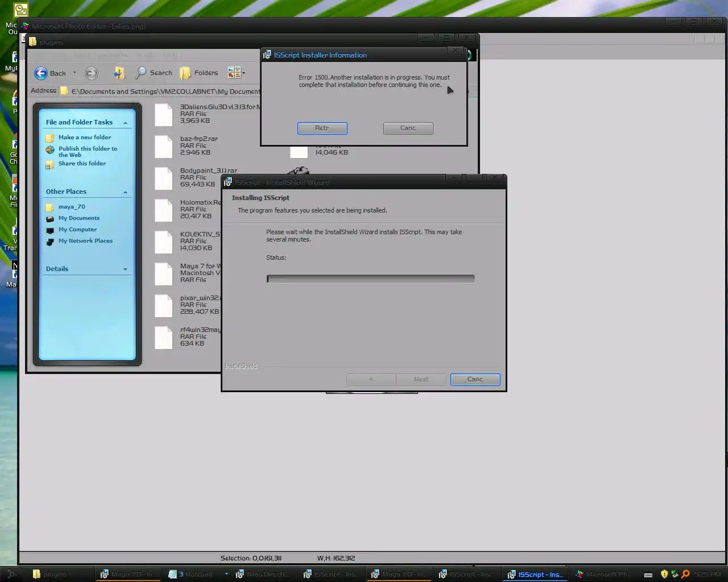Screen dimensions: 728x582
Task: Switch to highlighted ISScript taskbar button
Action: coord(535,574)
